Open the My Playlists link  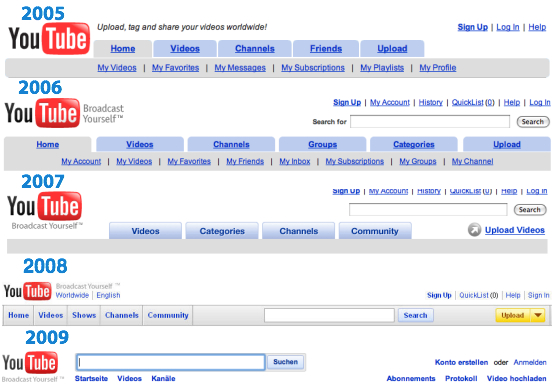382,68
